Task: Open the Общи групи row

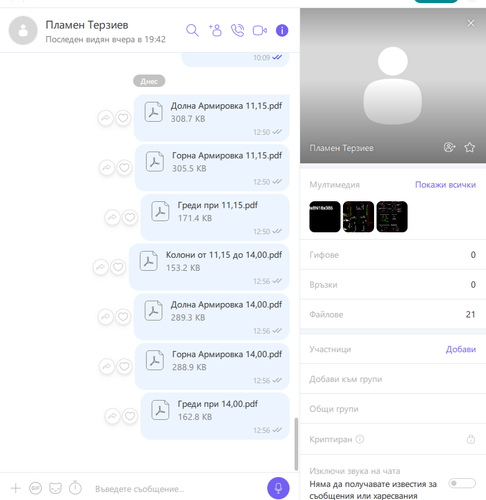Action: tap(393, 409)
